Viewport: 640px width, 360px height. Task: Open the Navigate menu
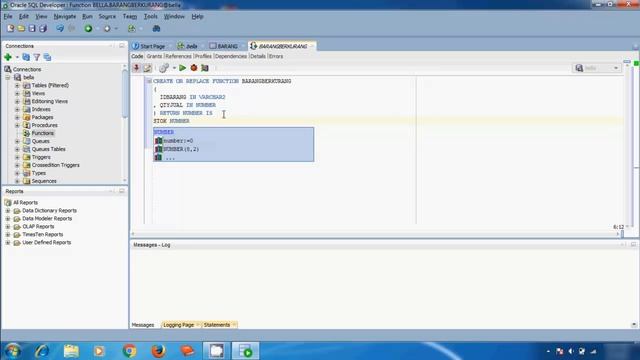pyautogui.click(x=65, y=16)
